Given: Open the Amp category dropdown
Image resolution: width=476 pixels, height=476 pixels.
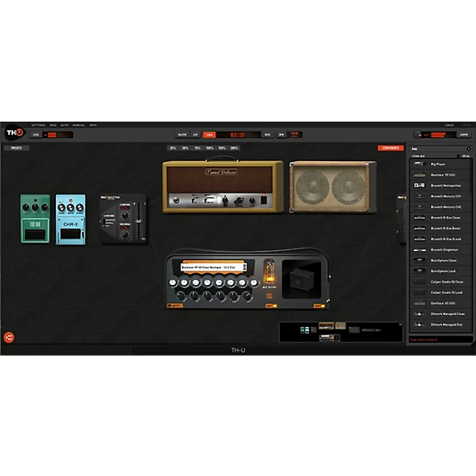Looking at the screenshot, I should [440, 148].
